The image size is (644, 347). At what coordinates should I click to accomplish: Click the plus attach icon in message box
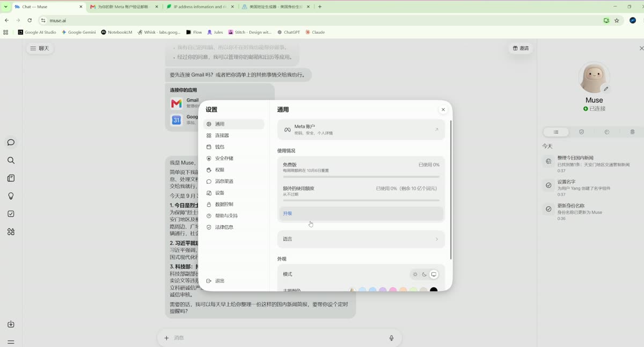[166, 338]
